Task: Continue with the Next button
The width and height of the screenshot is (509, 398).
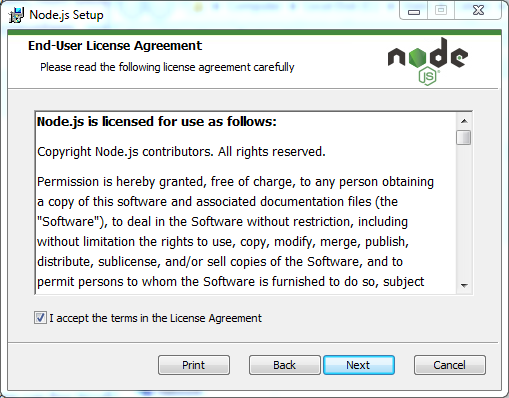Action: point(359,365)
